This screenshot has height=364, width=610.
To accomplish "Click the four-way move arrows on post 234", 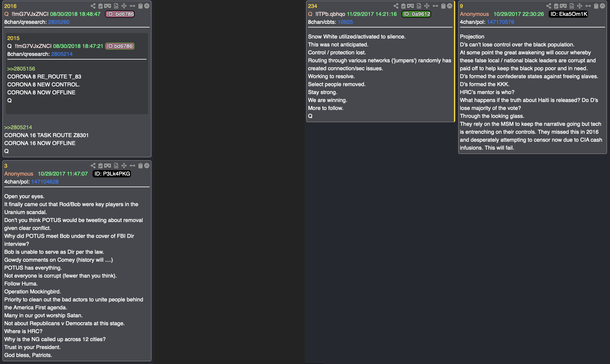I will coord(427,6).
